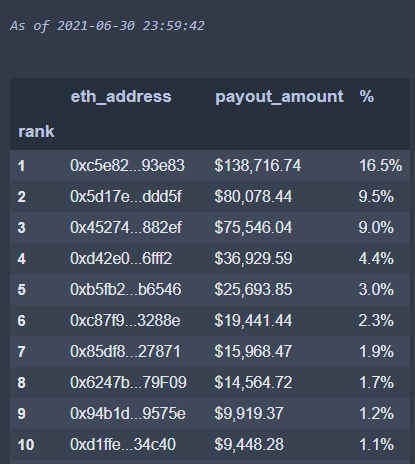This screenshot has width=415, height=464.
Task: Select address 0xc87f9...3288e cell
Action: coord(125,321)
